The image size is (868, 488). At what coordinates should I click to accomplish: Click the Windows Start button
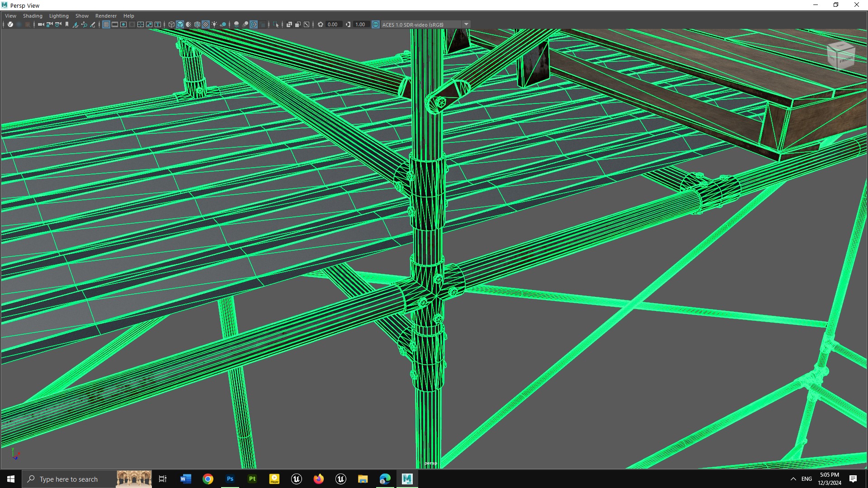click(x=11, y=479)
